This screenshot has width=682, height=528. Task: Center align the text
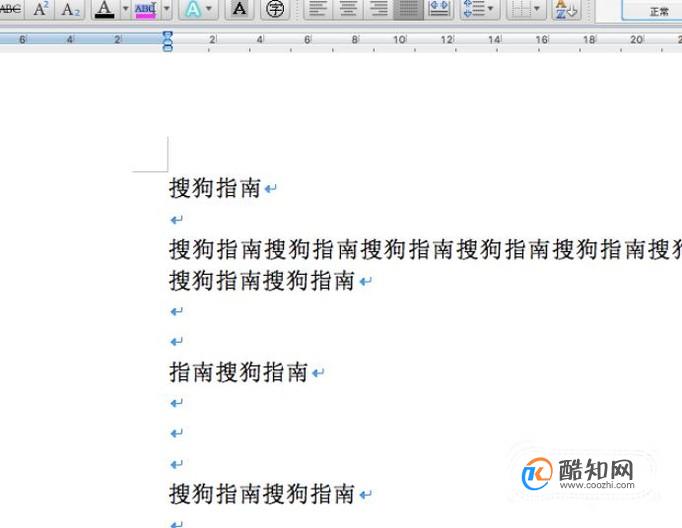coord(348,9)
